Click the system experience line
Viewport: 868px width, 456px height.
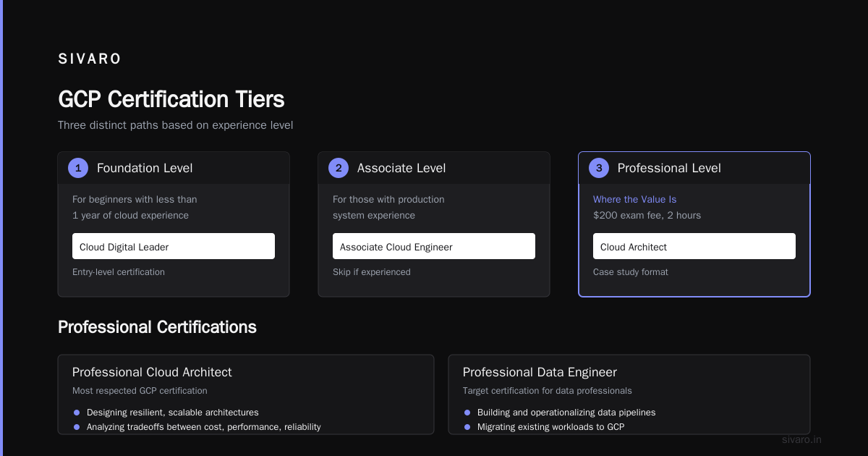(374, 215)
